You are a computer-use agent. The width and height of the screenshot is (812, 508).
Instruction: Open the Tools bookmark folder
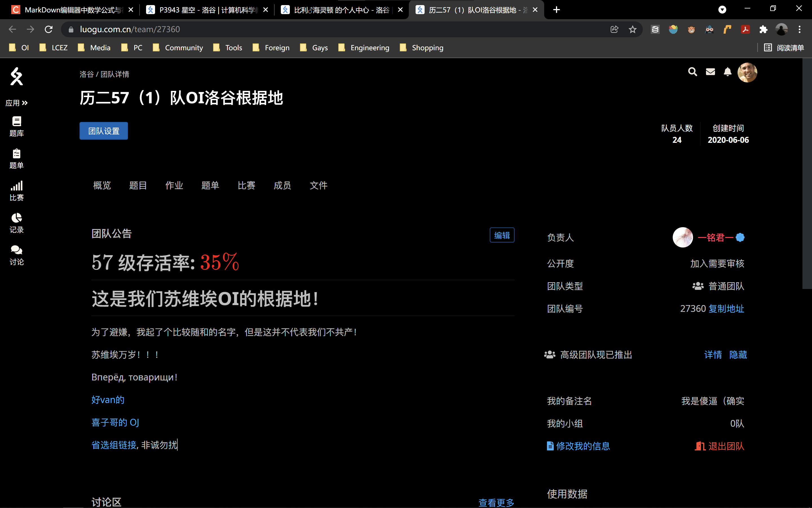pyautogui.click(x=228, y=48)
